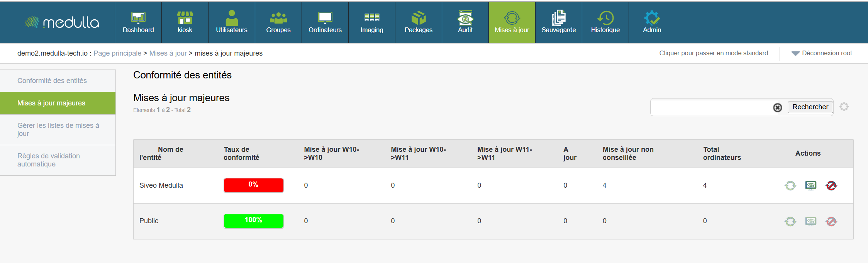This screenshot has height=263, width=868.
Task: Go to the Imaging module
Action: coord(371,22)
